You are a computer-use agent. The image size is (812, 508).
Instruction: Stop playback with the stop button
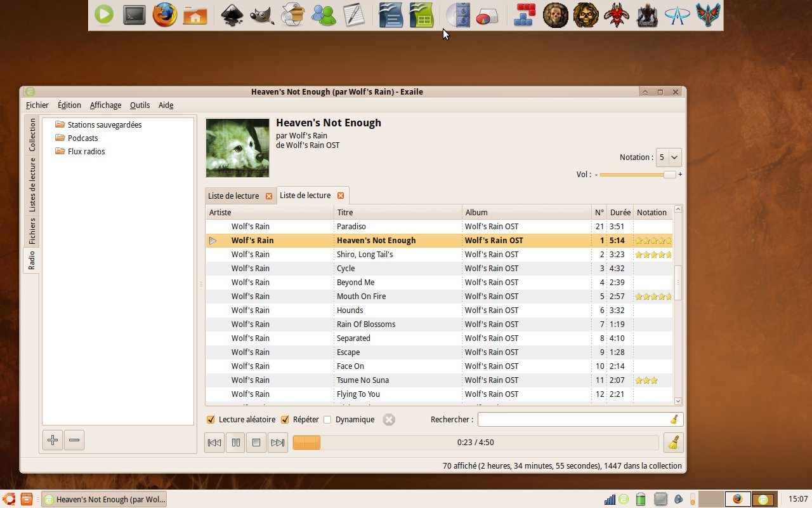(x=256, y=443)
